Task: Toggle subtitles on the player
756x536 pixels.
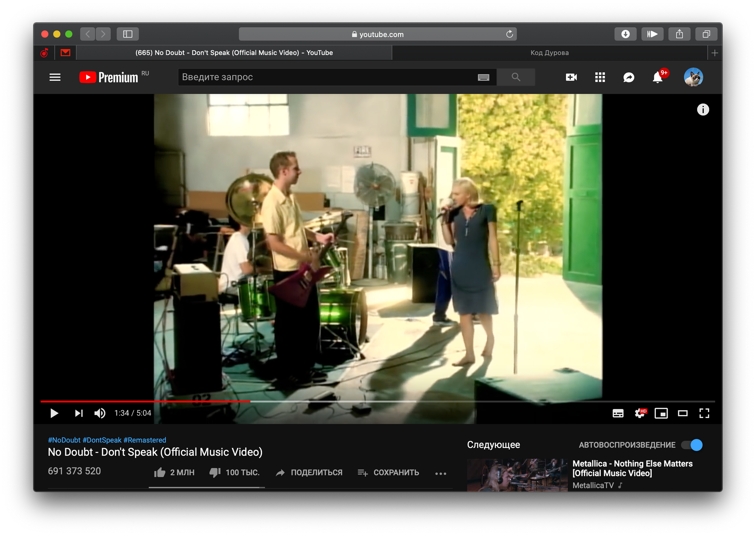Action: (618, 413)
